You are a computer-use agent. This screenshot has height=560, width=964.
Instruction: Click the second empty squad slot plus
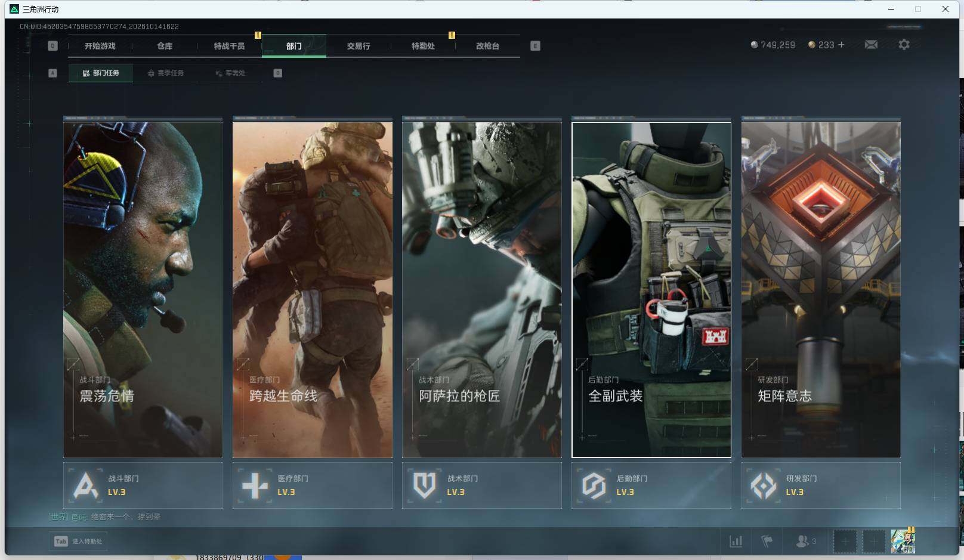873,542
